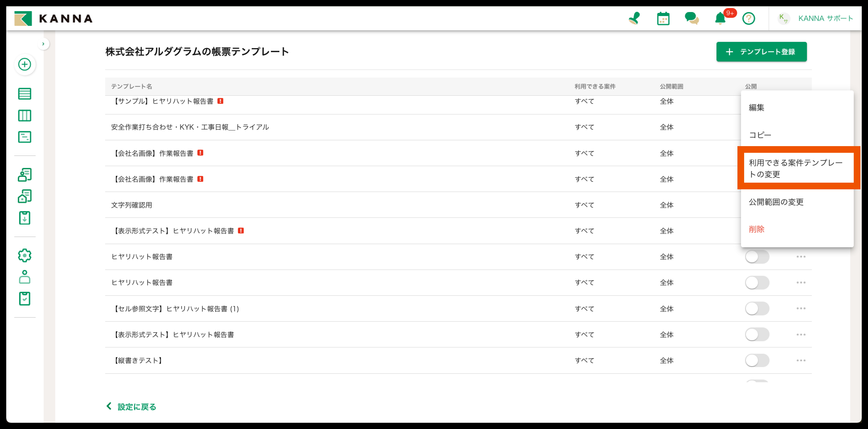View notifications via the bell icon
Image resolution: width=868 pixels, height=429 pixels.
tap(721, 18)
